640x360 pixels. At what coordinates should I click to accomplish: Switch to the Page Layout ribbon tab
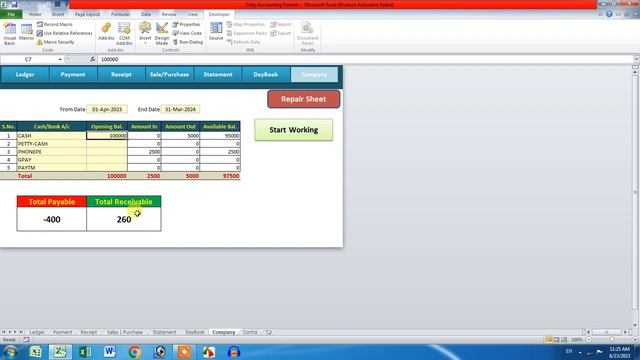[87, 14]
